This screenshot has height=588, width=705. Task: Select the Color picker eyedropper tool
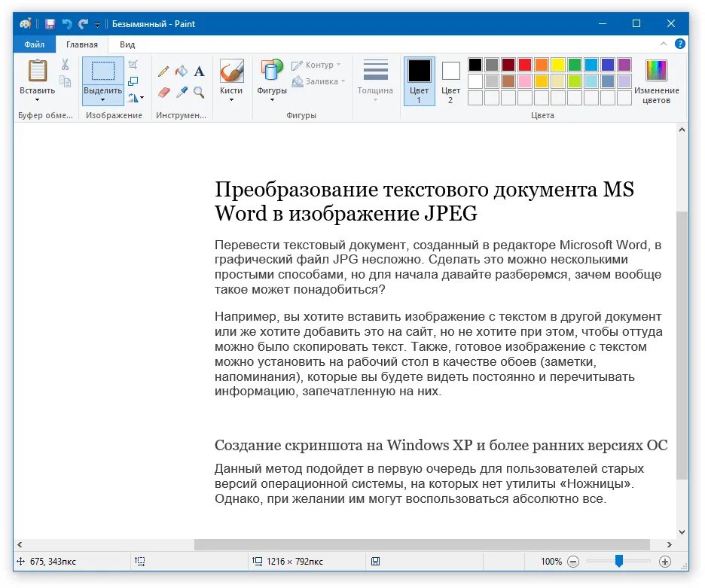pyautogui.click(x=182, y=93)
